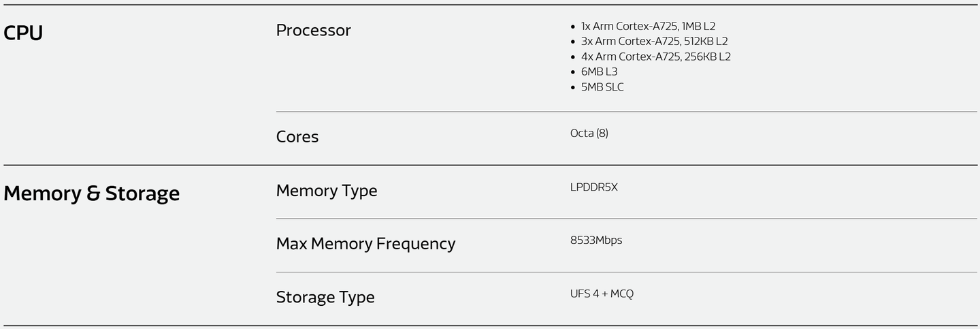Viewport: 980px width, 329px height.
Task: Click the bullet before 6MB L3
Action: [x=574, y=72]
